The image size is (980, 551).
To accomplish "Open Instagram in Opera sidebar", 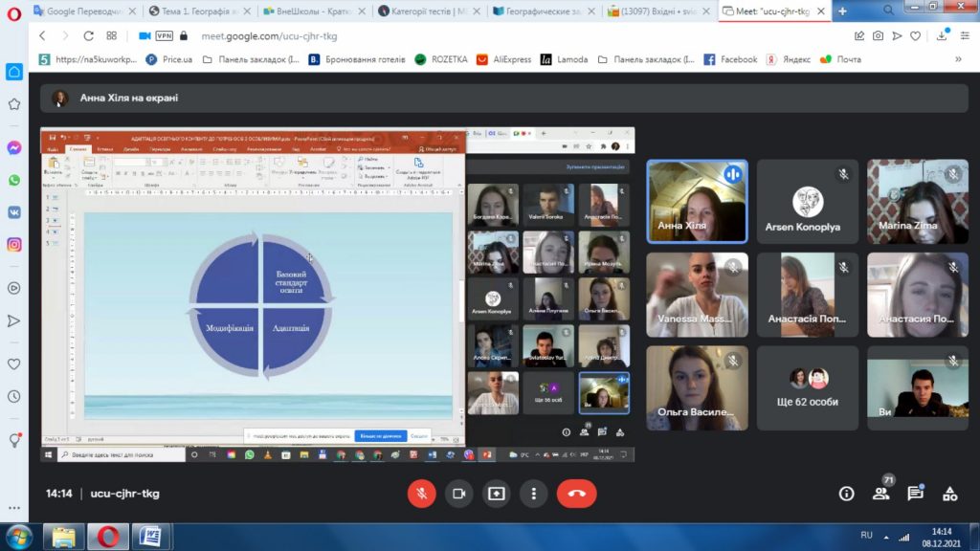I will (x=13, y=244).
